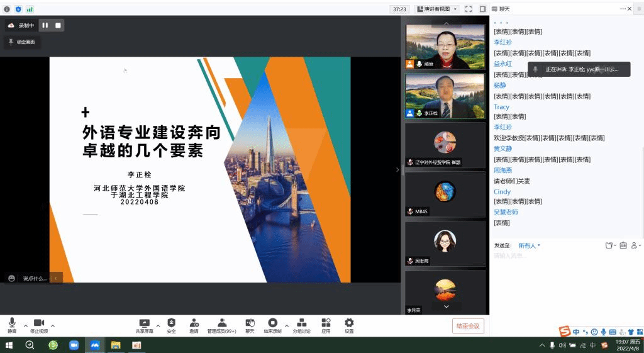Viewport: 644px width, 353px height.
Task: Open the 应用 apps icon
Action: (x=326, y=325)
